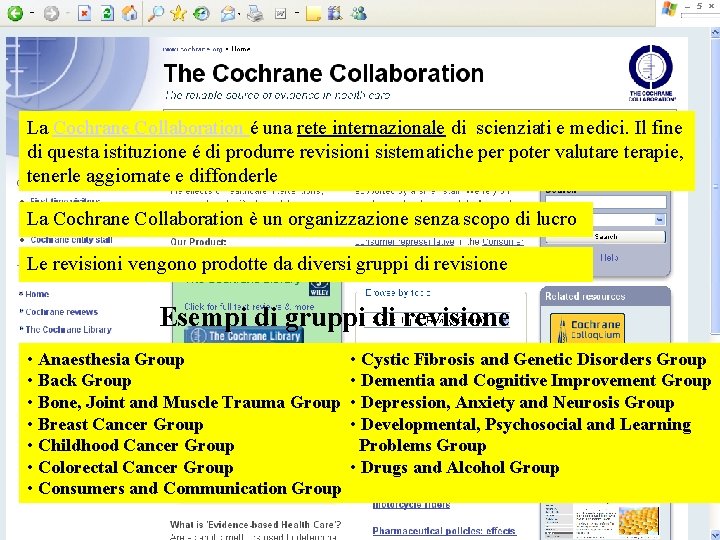
Task: Click the Home breadcrumb at top
Action: click(x=241, y=49)
